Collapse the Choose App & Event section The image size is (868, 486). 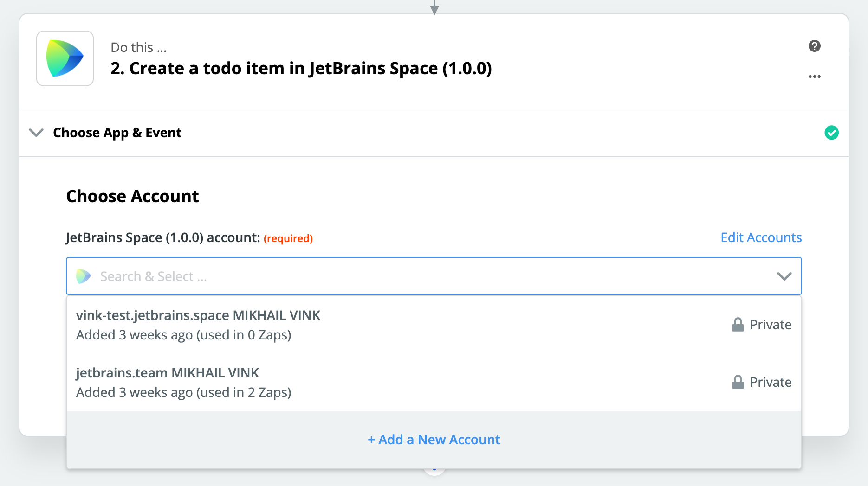coord(36,133)
